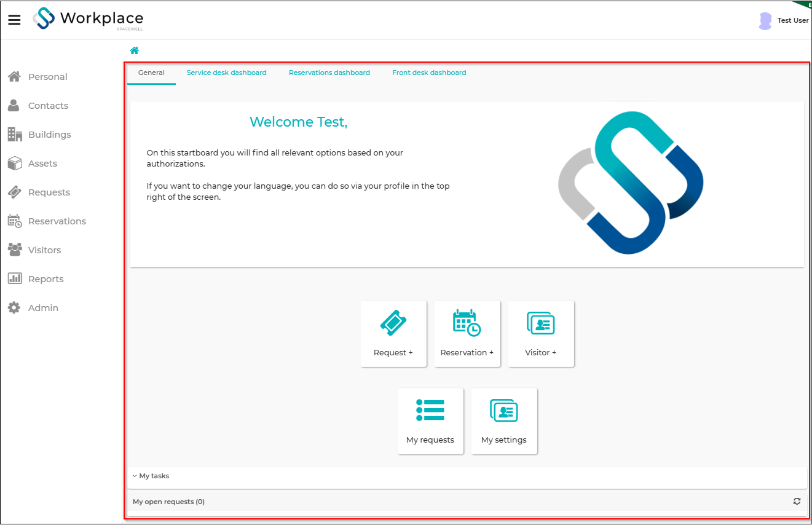812x525 pixels.
Task: Click the Visitors group icon
Action: [x=15, y=250]
